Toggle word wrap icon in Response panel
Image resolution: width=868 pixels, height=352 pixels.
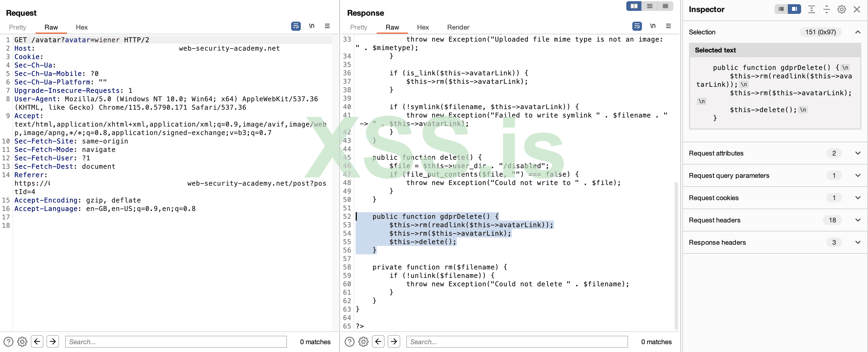pyautogui.click(x=637, y=26)
